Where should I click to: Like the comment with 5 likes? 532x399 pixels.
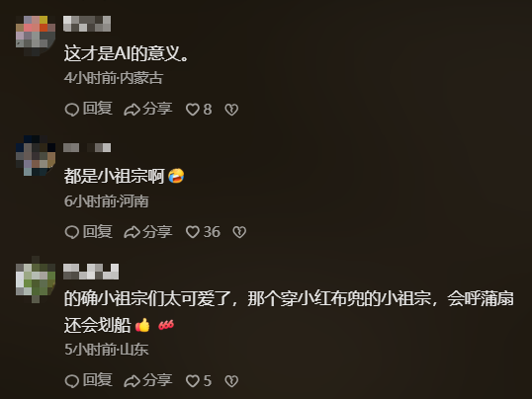pyautogui.click(x=199, y=380)
